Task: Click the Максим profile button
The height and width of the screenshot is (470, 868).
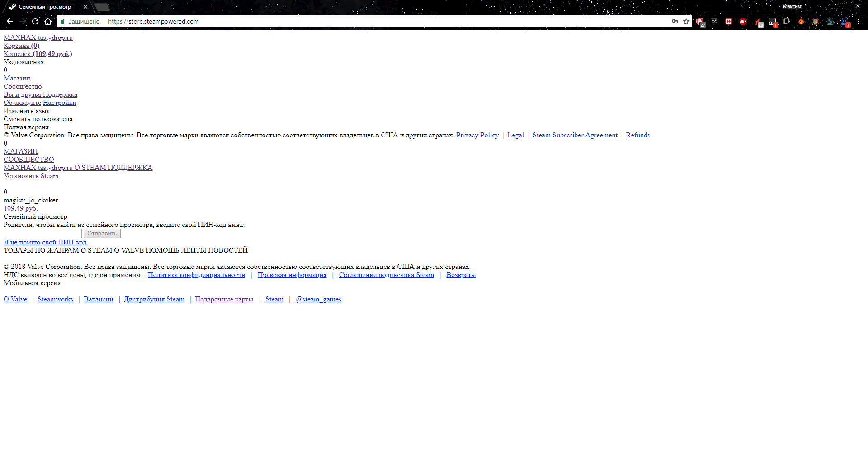Action: click(792, 6)
